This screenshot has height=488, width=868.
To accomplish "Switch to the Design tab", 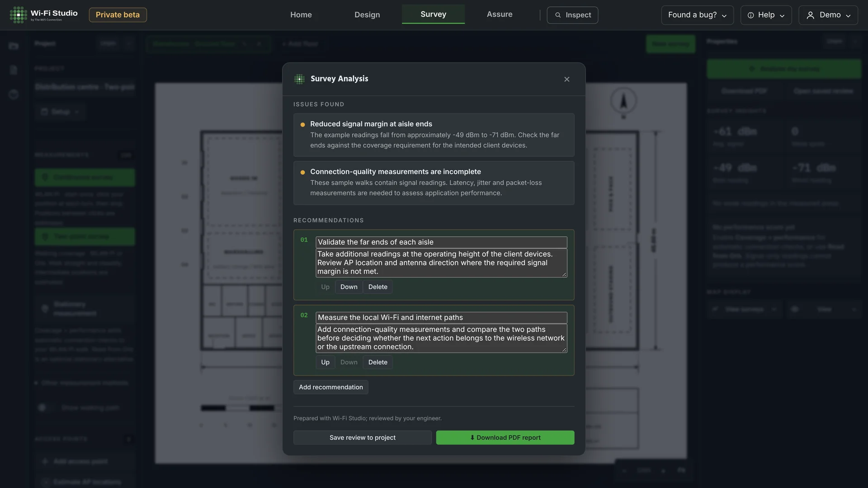I will [367, 14].
